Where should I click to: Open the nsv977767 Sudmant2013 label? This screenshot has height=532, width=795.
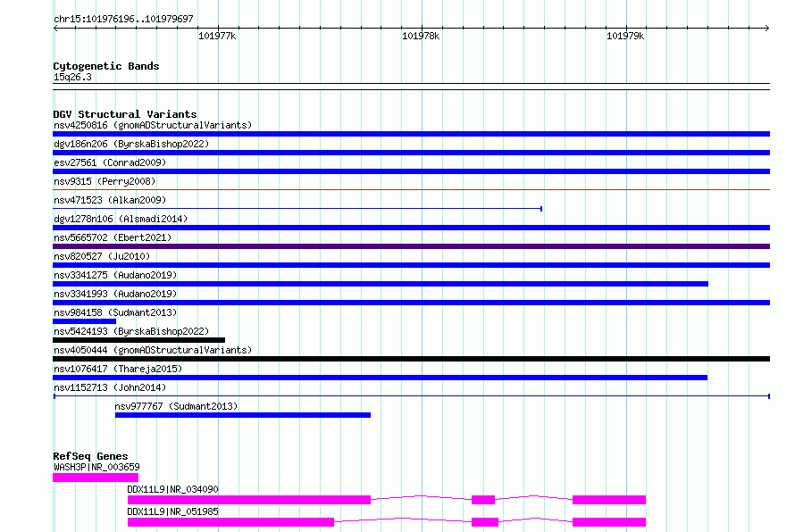point(176,406)
